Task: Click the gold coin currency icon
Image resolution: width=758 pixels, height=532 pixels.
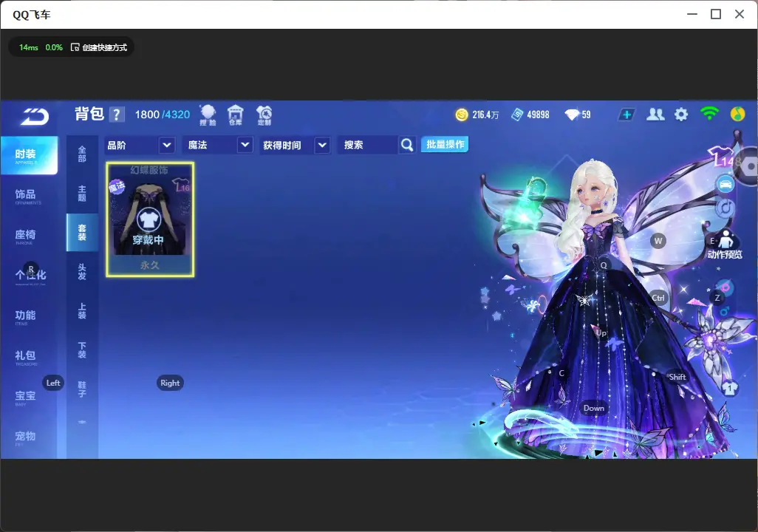Action: 462,115
